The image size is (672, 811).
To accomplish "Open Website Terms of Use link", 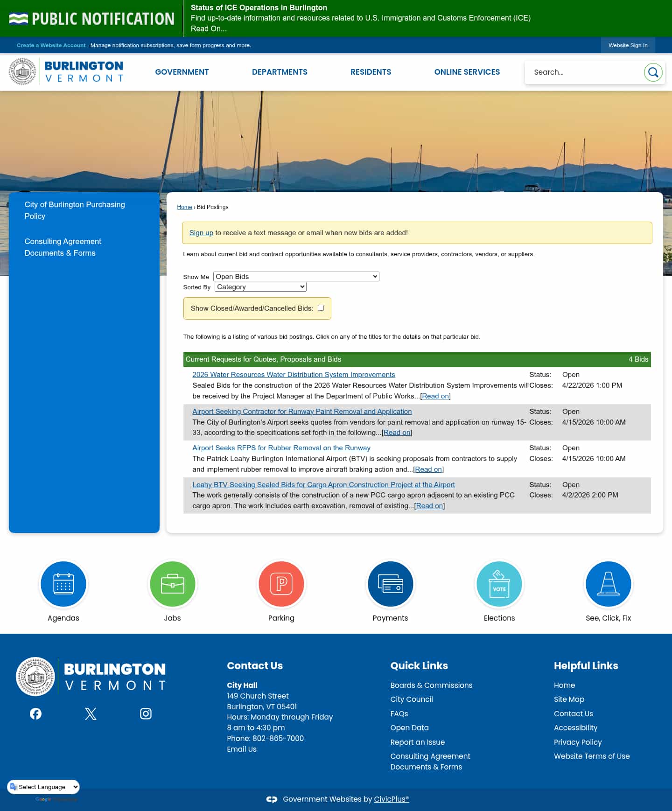I will coord(592,756).
